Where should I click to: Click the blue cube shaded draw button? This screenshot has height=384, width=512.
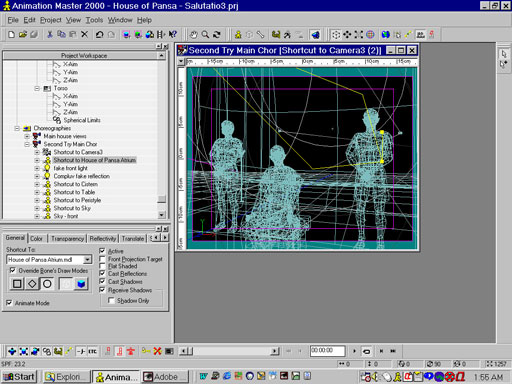click(x=81, y=284)
